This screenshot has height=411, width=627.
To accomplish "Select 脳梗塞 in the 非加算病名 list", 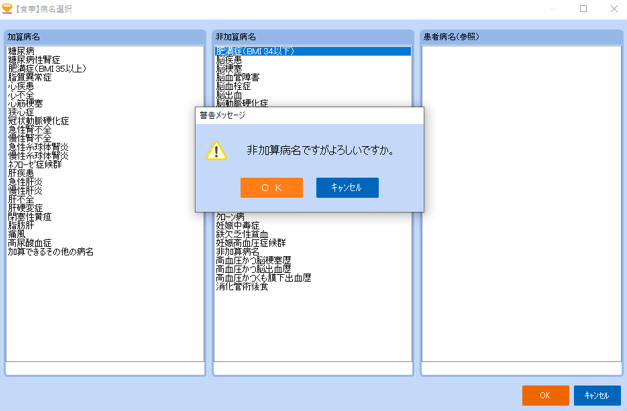I will coord(229,69).
